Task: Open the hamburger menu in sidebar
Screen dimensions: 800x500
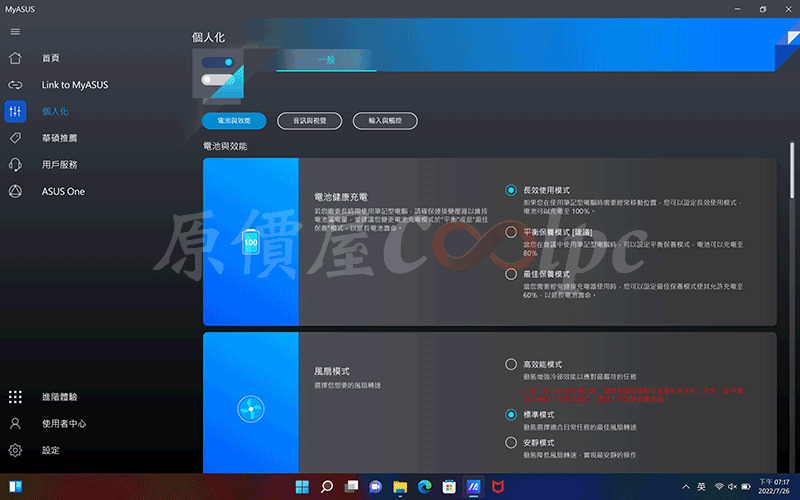Action: pos(15,32)
